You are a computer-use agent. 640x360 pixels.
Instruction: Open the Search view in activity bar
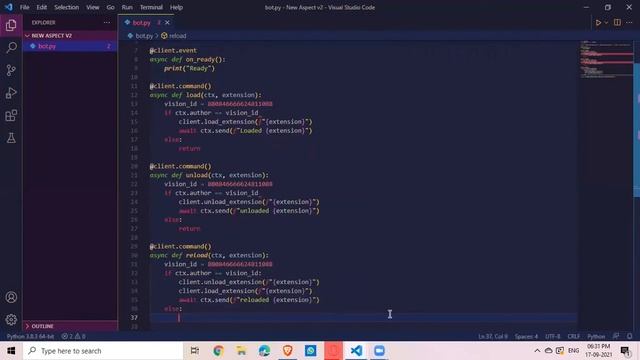(11, 48)
